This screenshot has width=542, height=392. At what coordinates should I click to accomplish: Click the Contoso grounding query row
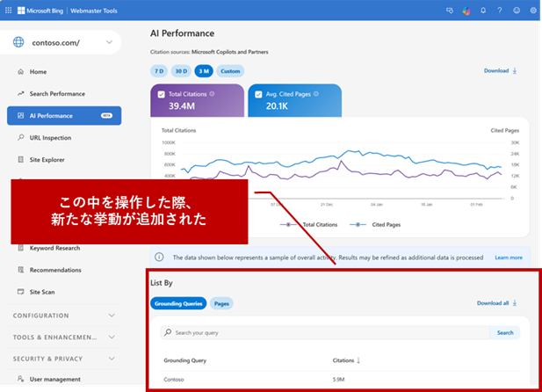pyautogui.click(x=341, y=379)
